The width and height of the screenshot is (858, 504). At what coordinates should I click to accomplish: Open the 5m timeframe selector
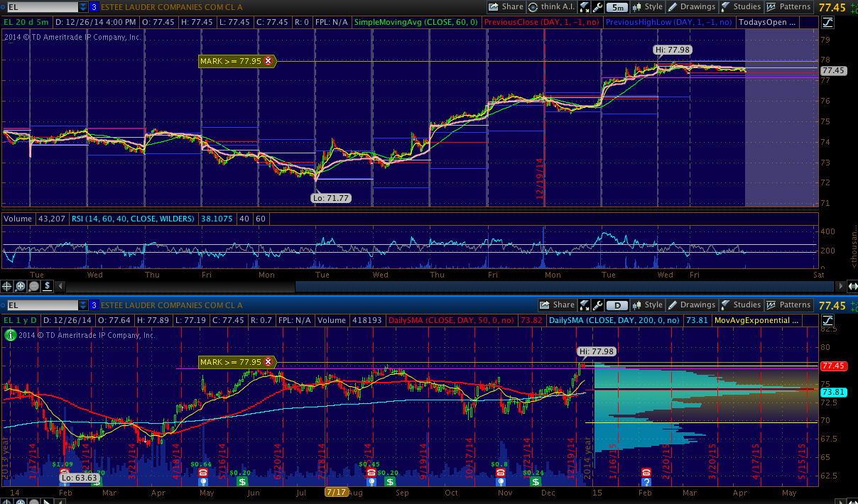(x=619, y=7)
